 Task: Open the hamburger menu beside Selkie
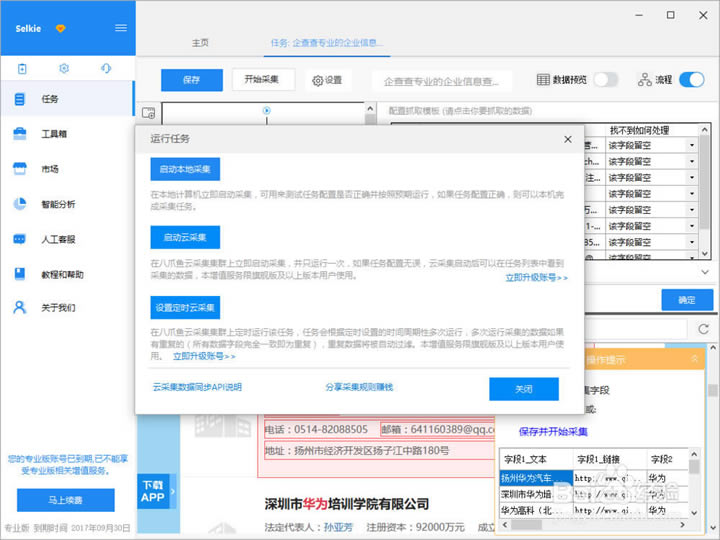[x=121, y=28]
